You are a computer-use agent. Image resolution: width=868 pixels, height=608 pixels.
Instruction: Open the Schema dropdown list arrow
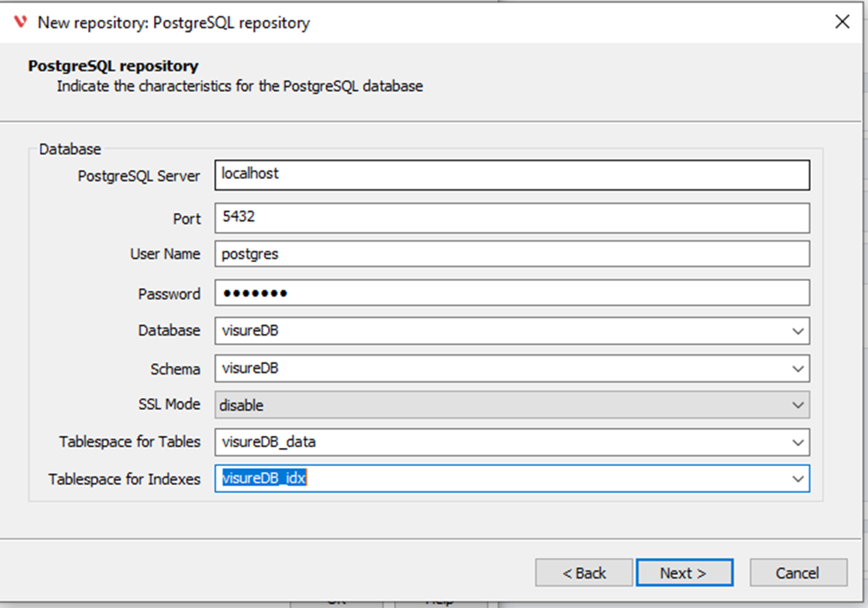coord(797,368)
